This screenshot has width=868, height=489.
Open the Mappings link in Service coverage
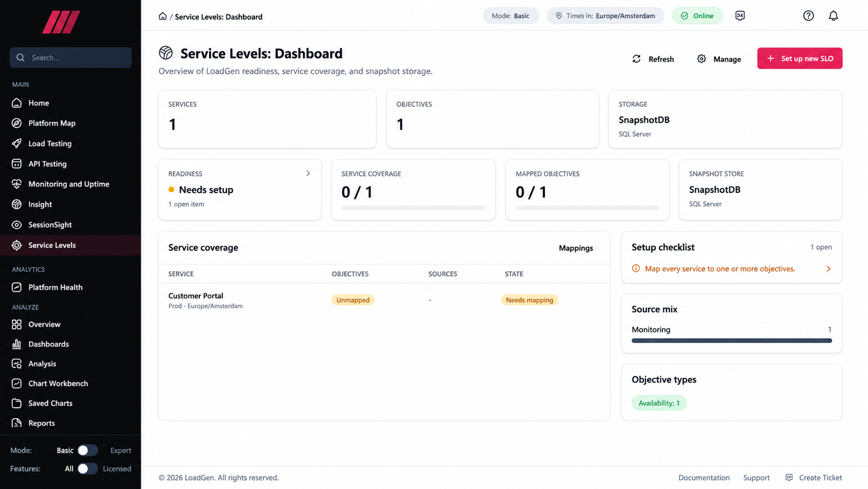pos(576,248)
